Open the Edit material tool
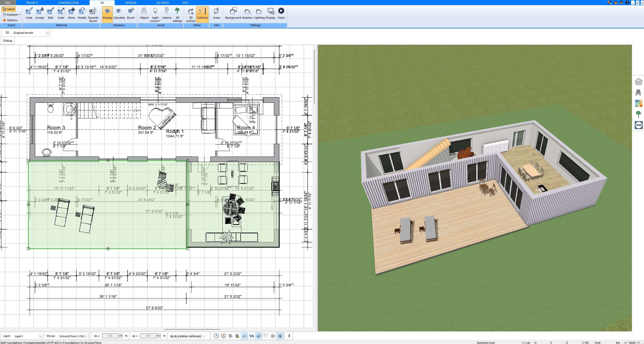644x344 pixels. 50,14
